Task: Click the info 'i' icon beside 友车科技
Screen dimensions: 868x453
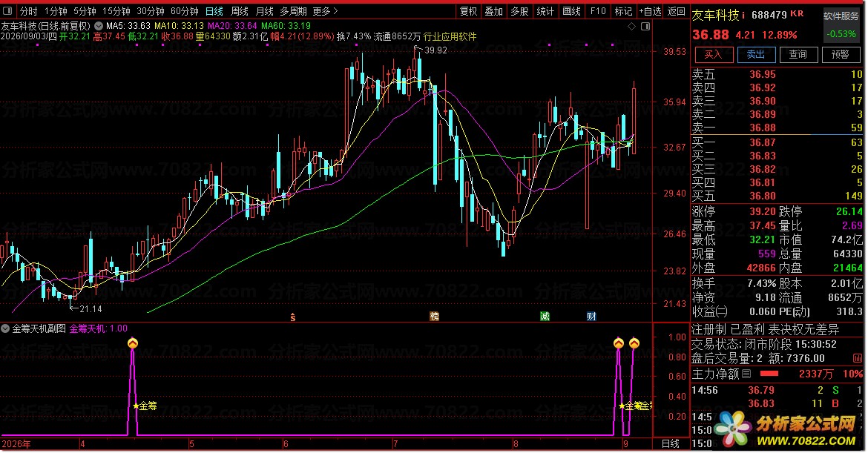Action: point(743,15)
